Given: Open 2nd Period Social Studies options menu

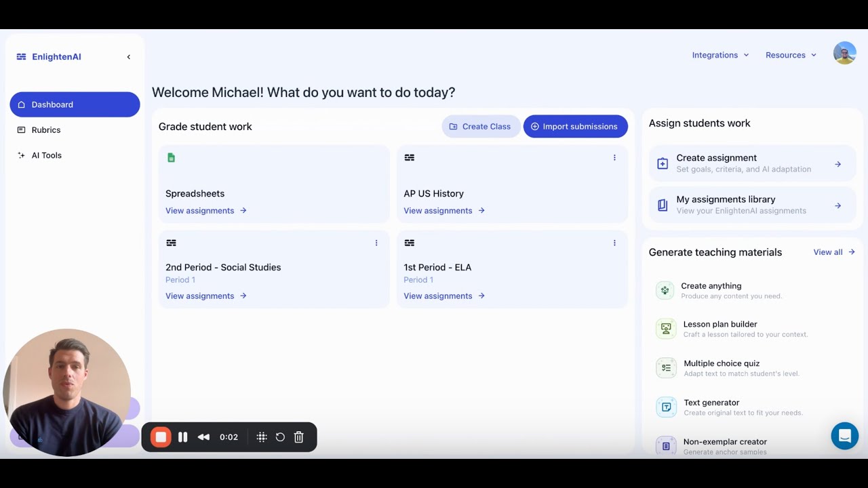Looking at the screenshot, I should pos(376,243).
